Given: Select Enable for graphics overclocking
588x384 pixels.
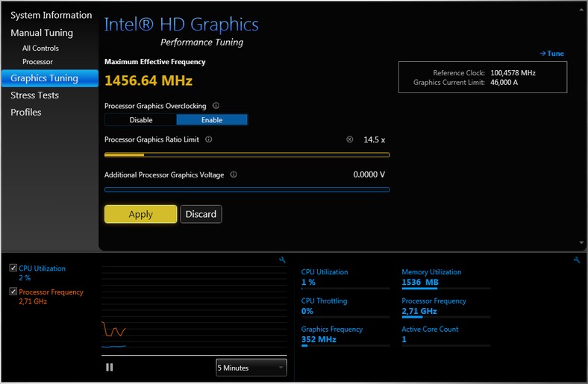Looking at the screenshot, I should point(211,120).
